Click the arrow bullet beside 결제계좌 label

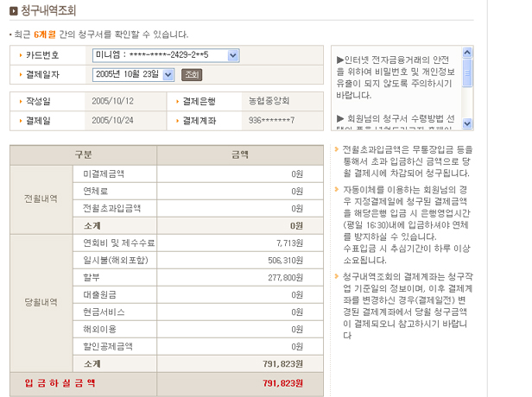[175, 120]
